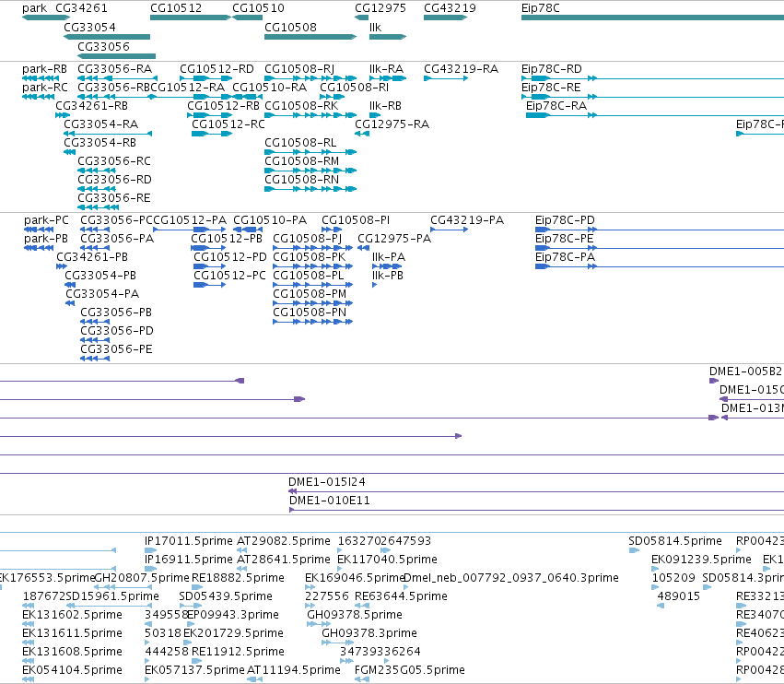Viewport: 784px width, 684px height.
Task: Open transcript CG33054-RA
Action: tap(101, 124)
